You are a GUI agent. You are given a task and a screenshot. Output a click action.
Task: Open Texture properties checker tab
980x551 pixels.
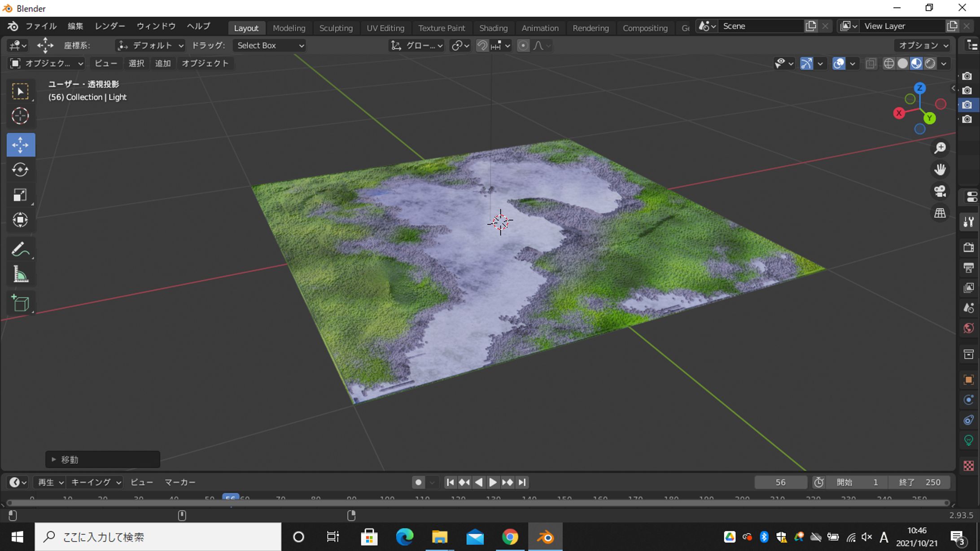(x=969, y=466)
